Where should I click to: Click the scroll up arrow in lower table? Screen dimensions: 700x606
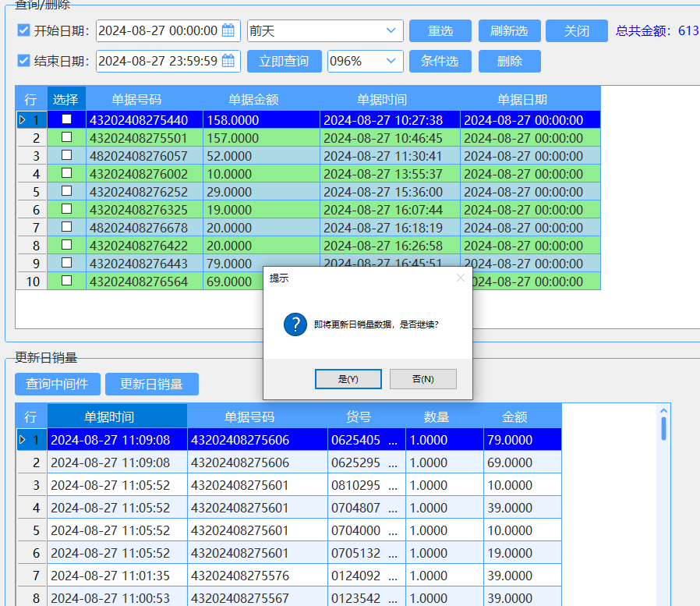663,411
